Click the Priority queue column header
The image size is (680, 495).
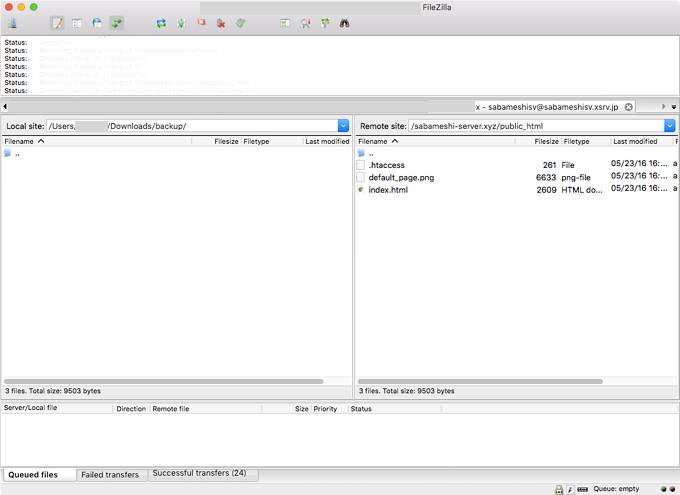tap(329, 409)
